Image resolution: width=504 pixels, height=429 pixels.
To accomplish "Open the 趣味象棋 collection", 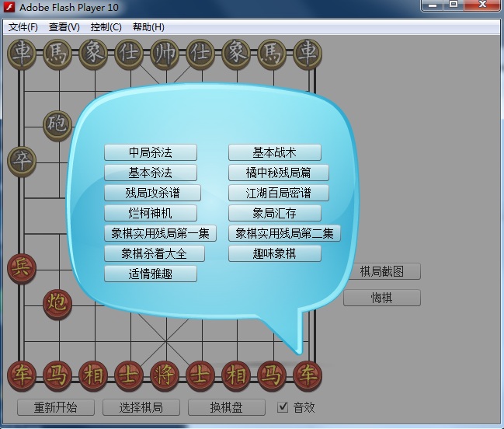I will 274,253.
